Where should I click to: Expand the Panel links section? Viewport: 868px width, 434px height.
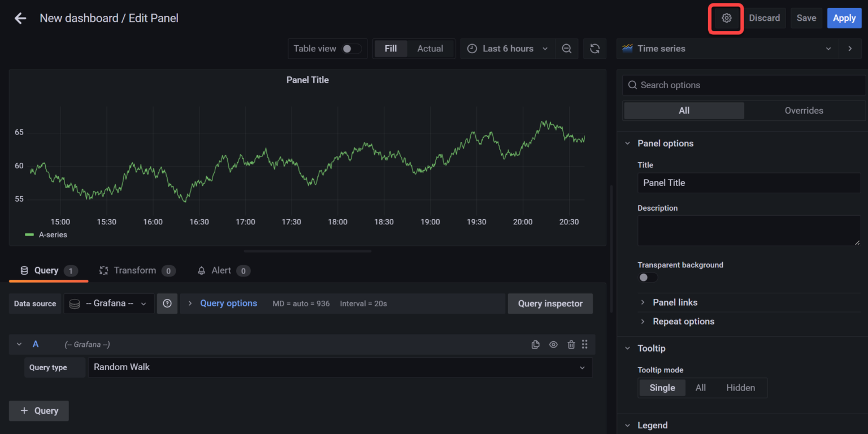click(x=675, y=302)
